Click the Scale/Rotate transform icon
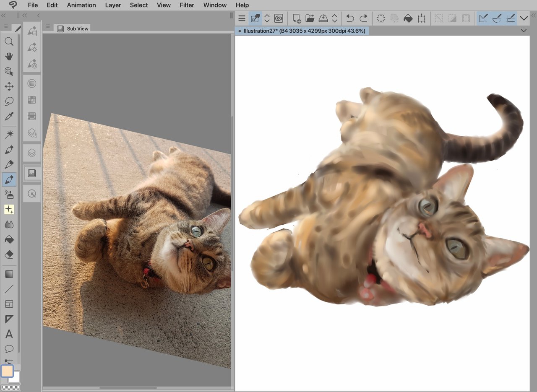The width and height of the screenshot is (537, 392). 422,18
